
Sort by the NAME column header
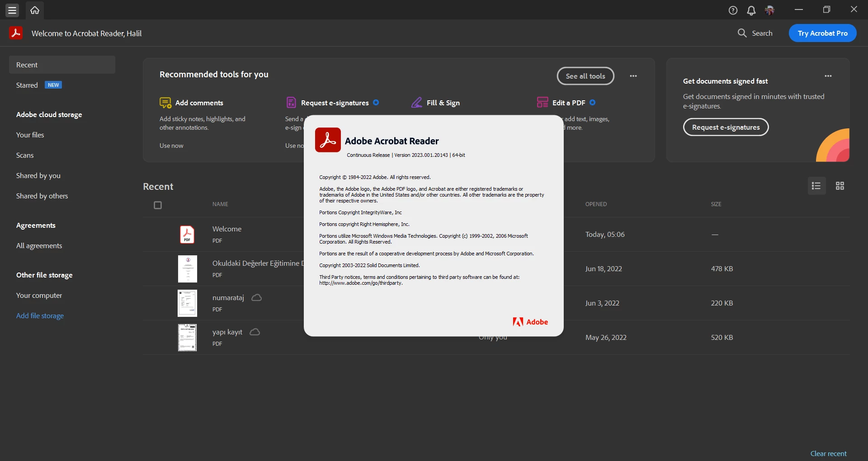pos(220,204)
